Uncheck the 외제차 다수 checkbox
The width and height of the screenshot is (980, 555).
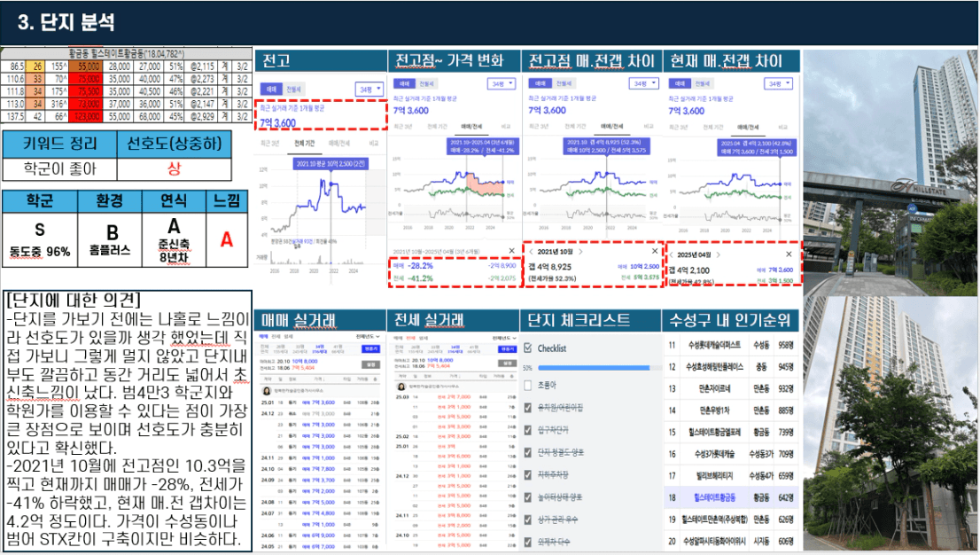(x=528, y=542)
